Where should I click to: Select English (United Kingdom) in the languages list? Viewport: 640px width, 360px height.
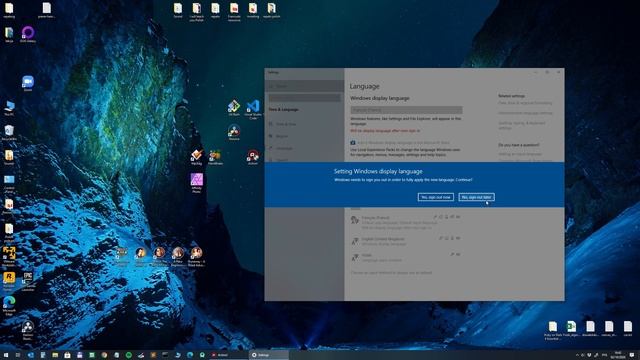[406, 241]
